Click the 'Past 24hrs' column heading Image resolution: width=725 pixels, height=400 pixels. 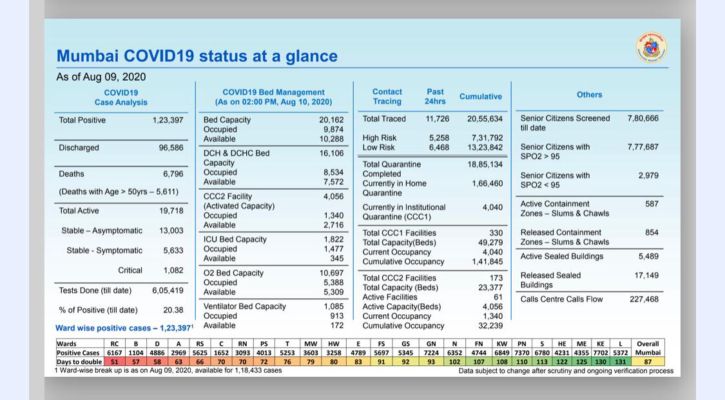(x=435, y=95)
